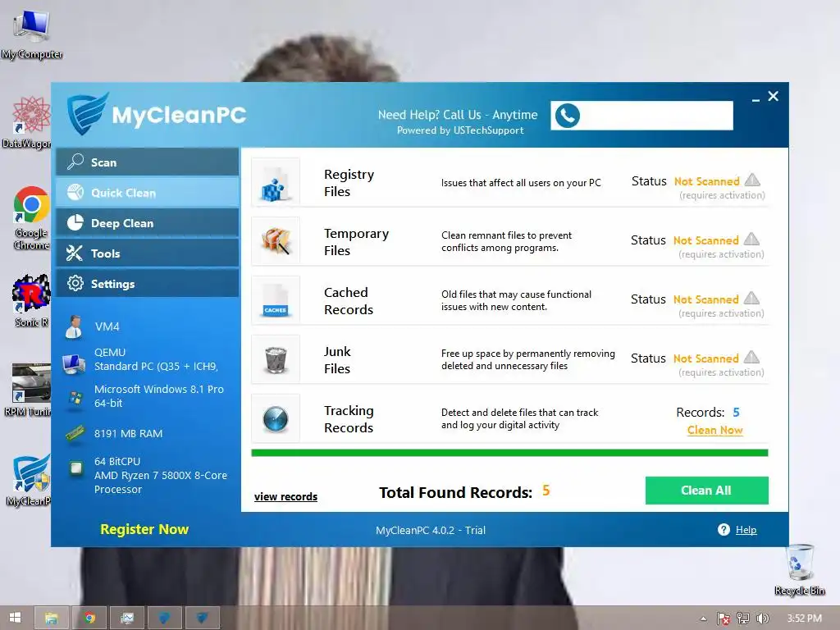Click the green scan progress bar
The height and width of the screenshot is (630, 840).
(x=509, y=453)
